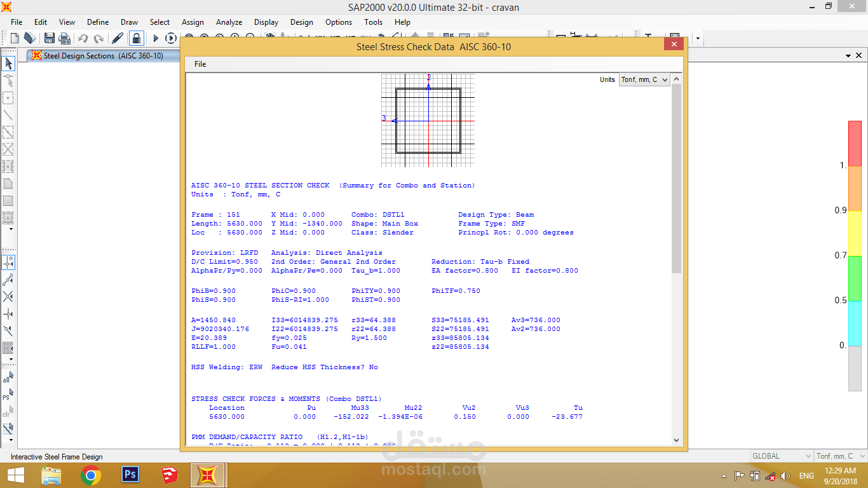Toggle the Lock/Unlock Model padlock
This screenshot has height=488, width=868.
point(136,38)
